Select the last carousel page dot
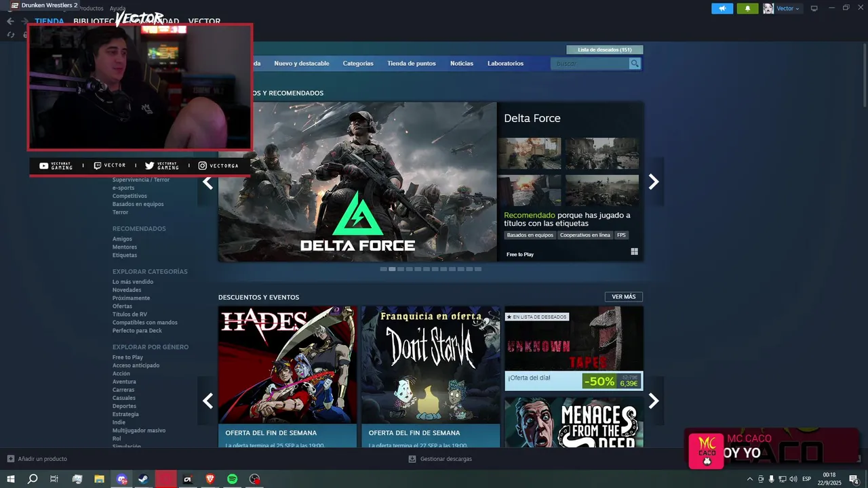 477,269
